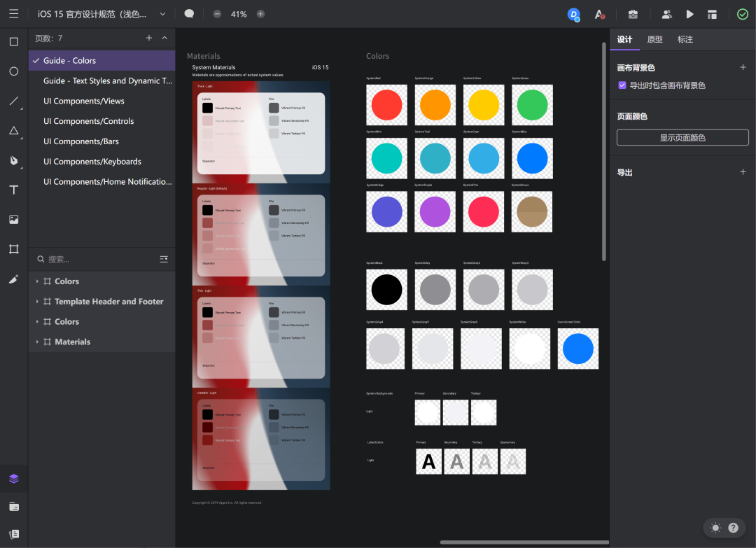Select the User Accent Color swatch

578,349
